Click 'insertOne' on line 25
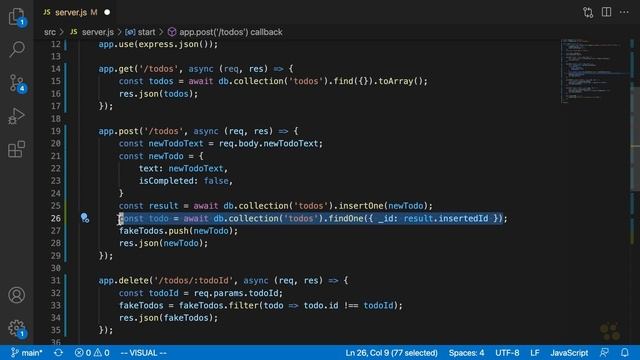This screenshot has width=640, height=360. (x=361, y=206)
